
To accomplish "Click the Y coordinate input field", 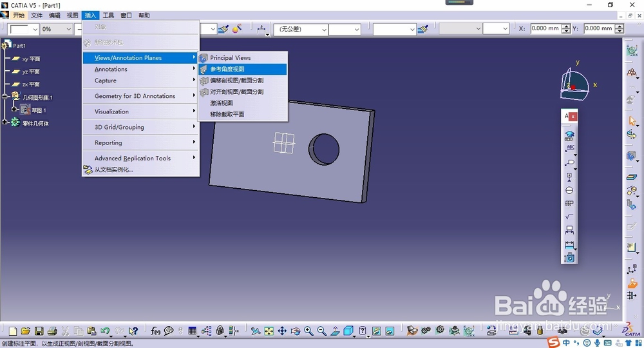I will click(x=598, y=28).
